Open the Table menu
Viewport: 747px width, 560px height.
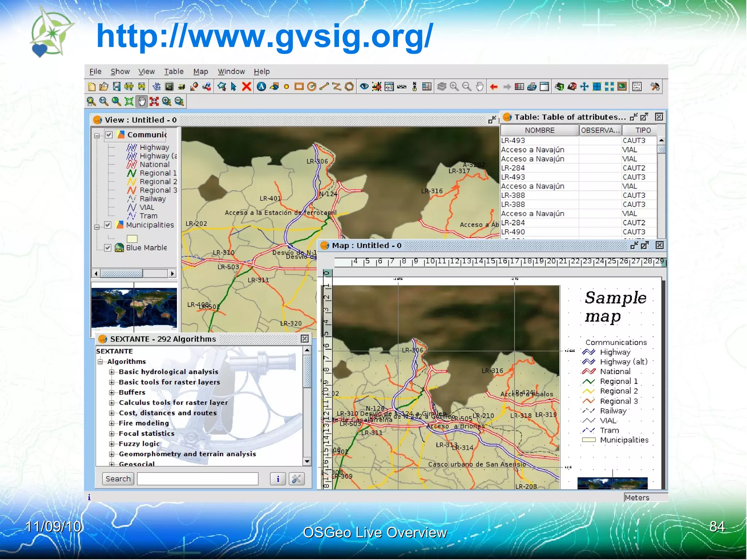pyautogui.click(x=174, y=71)
